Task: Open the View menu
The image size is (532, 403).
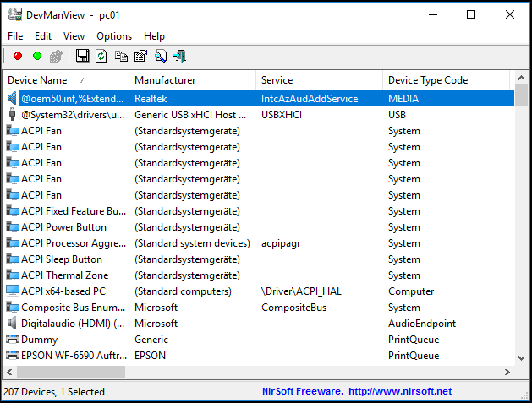Action: pyautogui.click(x=74, y=36)
